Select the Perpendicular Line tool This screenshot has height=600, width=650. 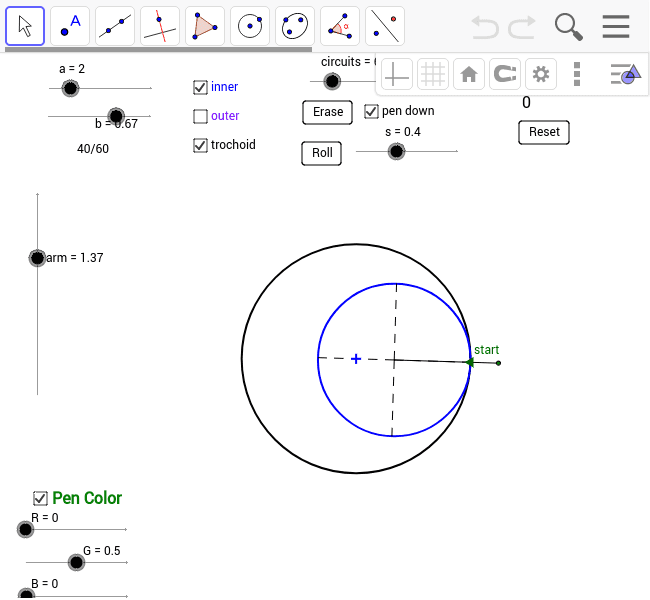(160, 26)
